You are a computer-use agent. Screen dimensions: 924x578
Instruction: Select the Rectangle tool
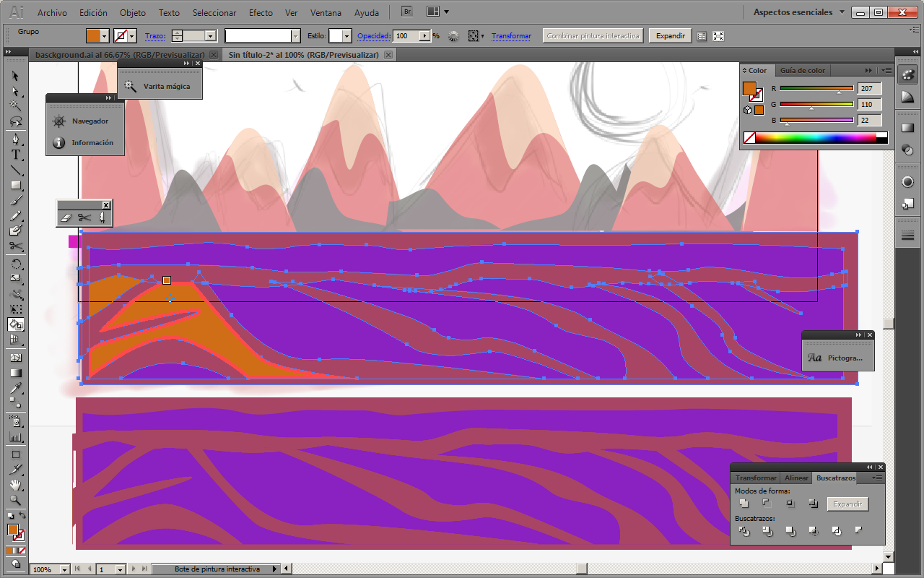tap(15, 185)
